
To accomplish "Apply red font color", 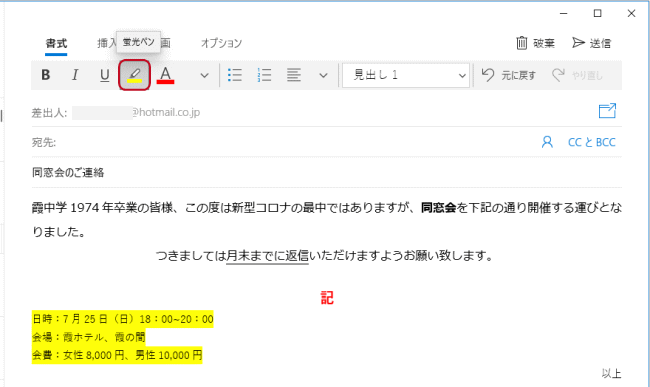I will point(165,75).
